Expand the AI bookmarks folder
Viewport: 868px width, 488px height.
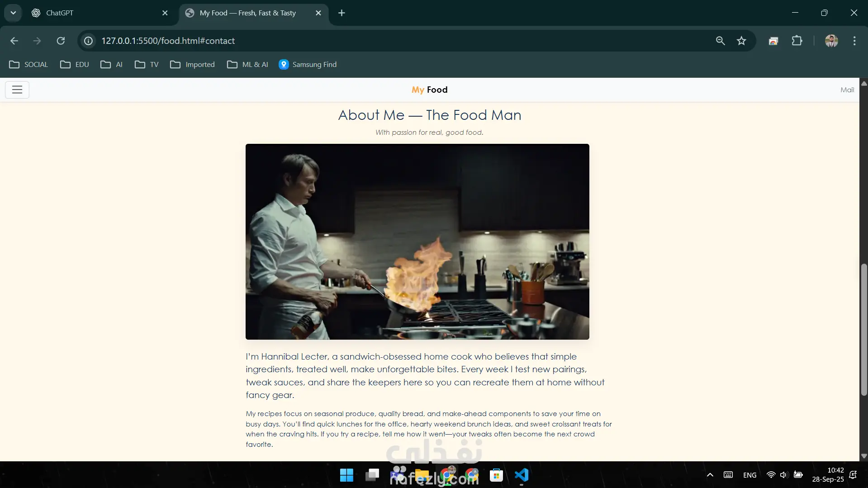point(111,65)
